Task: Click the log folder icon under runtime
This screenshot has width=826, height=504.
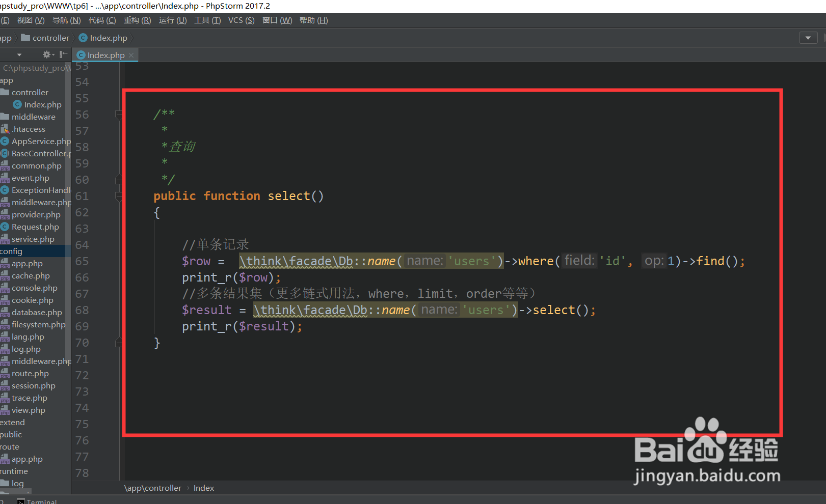Action: [x=5, y=483]
